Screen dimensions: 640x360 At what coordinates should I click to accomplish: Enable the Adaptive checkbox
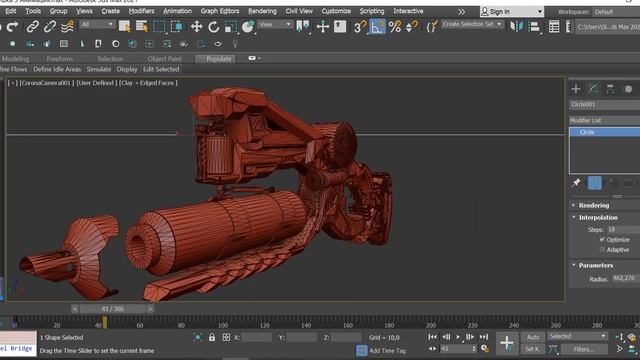click(602, 249)
